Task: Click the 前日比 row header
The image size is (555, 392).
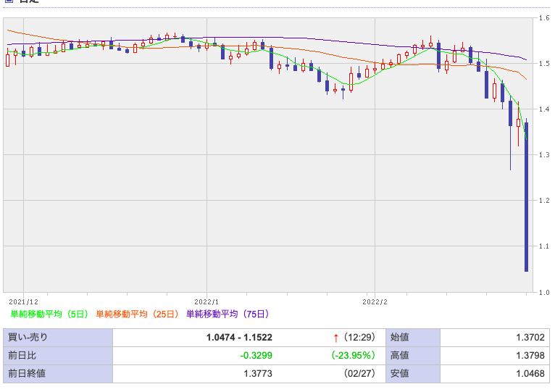Action: (x=58, y=356)
